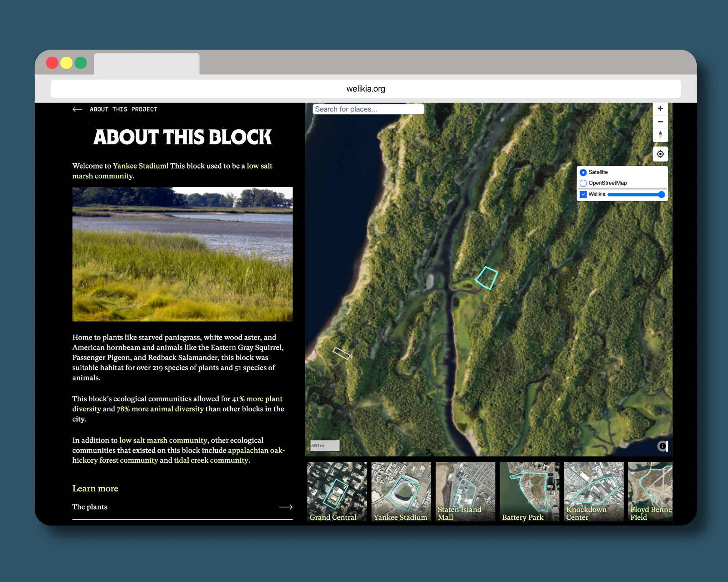The height and width of the screenshot is (582, 728).
Task: Expand The plants section
Action: 90,507
